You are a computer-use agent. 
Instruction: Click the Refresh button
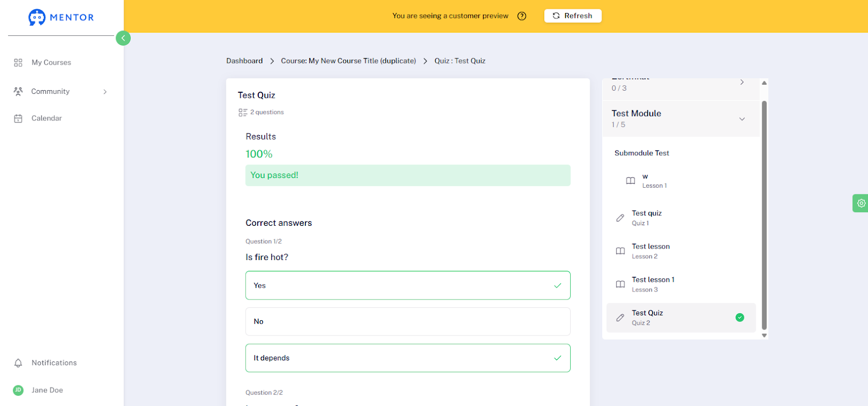tap(573, 16)
